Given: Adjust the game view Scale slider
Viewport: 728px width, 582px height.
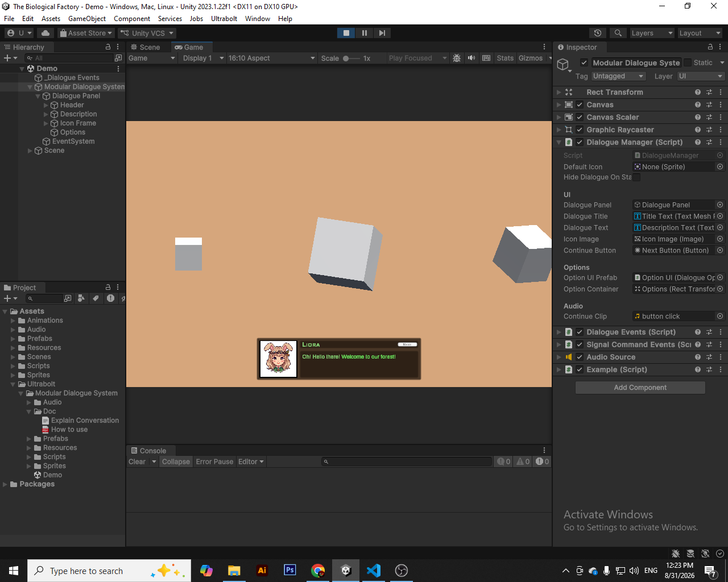Looking at the screenshot, I should (351, 58).
